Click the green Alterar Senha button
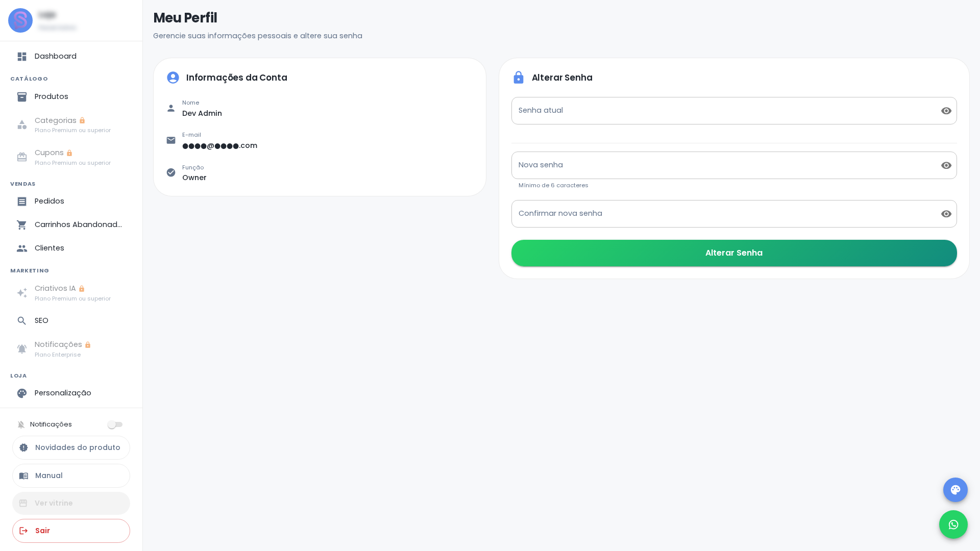This screenshot has height=551, width=980. 734,253
